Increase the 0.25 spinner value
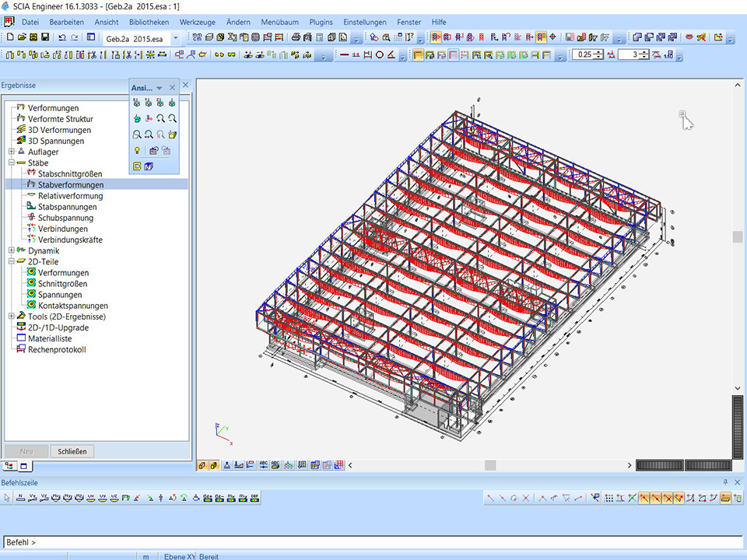747x560 pixels. click(x=598, y=52)
